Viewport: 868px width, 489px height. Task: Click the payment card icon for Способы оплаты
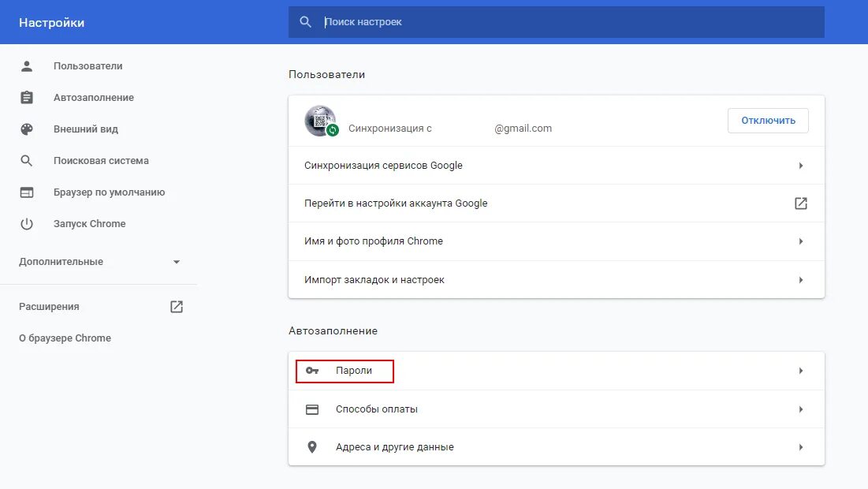pyautogui.click(x=311, y=409)
